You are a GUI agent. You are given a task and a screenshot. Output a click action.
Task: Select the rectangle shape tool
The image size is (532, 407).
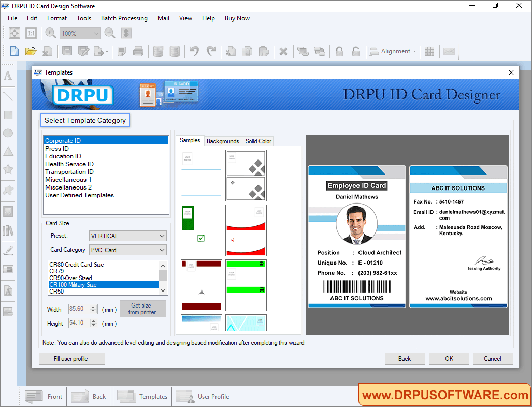pos(8,114)
